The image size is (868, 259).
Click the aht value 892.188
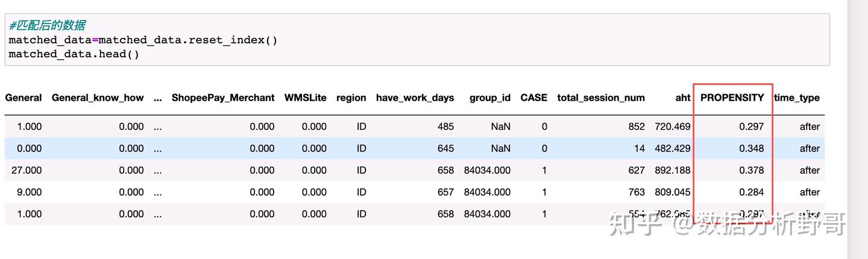pos(672,170)
